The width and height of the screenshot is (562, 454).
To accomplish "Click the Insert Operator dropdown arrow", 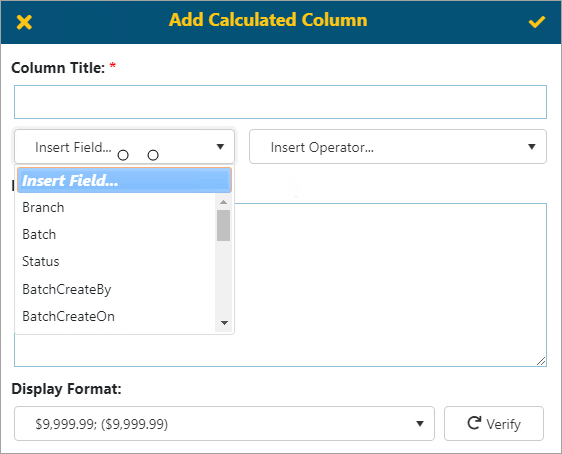I will 532,147.
